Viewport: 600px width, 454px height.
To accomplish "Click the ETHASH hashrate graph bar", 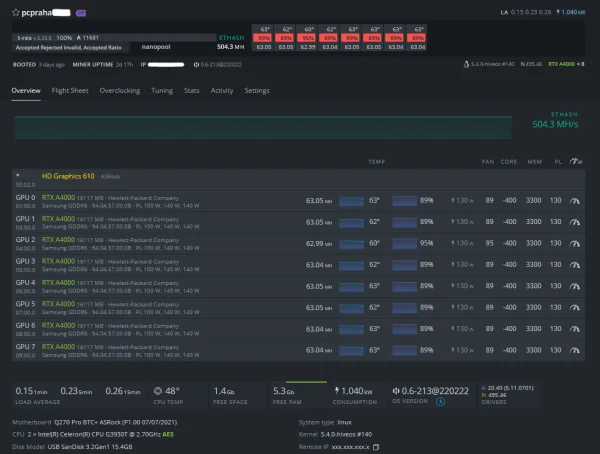I will click(262, 127).
